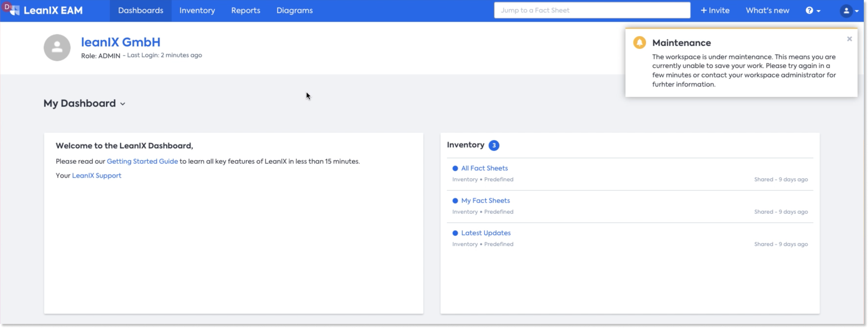Open the LeanIX Support link
Image resolution: width=868 pixels, height=328 pixels.
tap(97, 176)
